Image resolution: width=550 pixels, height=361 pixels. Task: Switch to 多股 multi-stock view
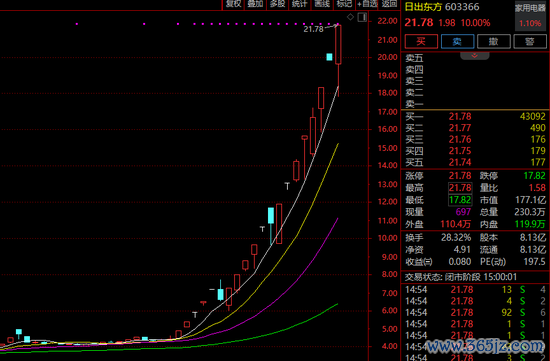(x=277, y=4)
